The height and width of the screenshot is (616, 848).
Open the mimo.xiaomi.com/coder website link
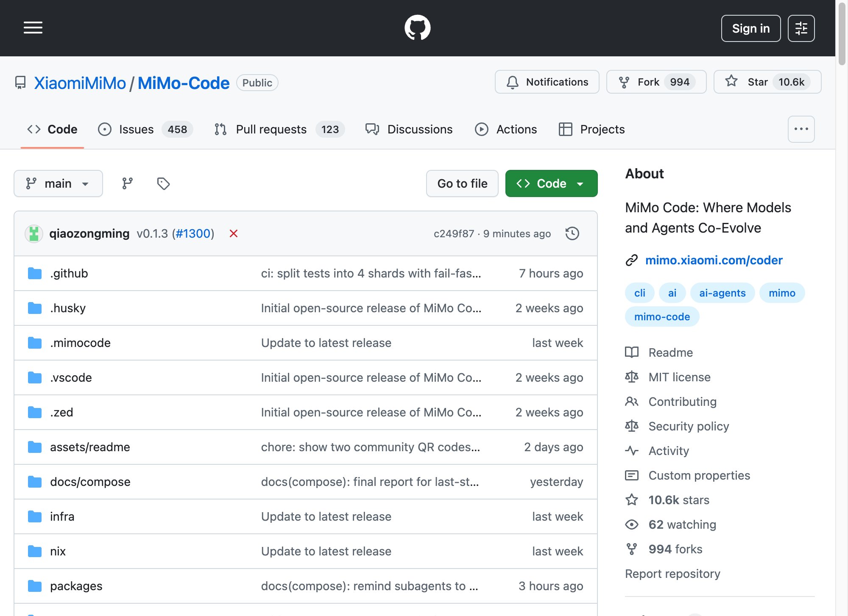(714, 260)
